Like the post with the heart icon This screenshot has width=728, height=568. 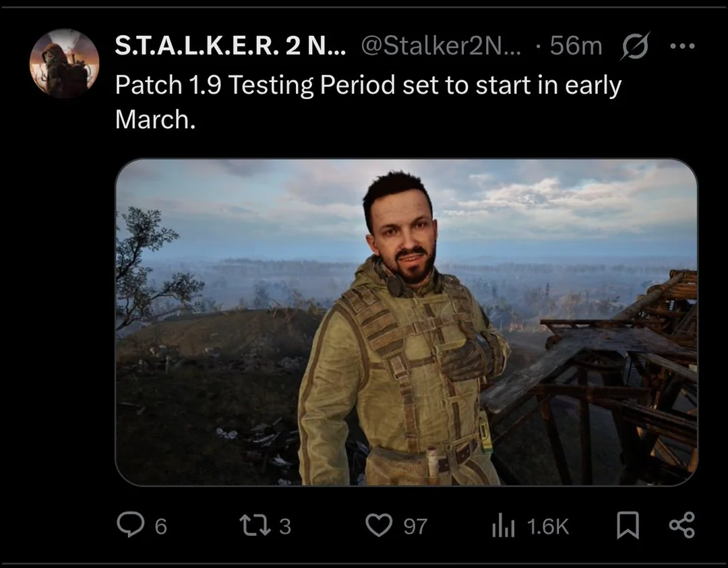[x=378, y=526]
